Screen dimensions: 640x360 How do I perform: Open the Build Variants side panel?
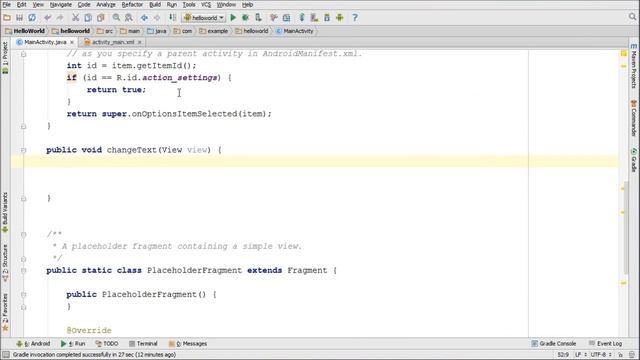5,212
